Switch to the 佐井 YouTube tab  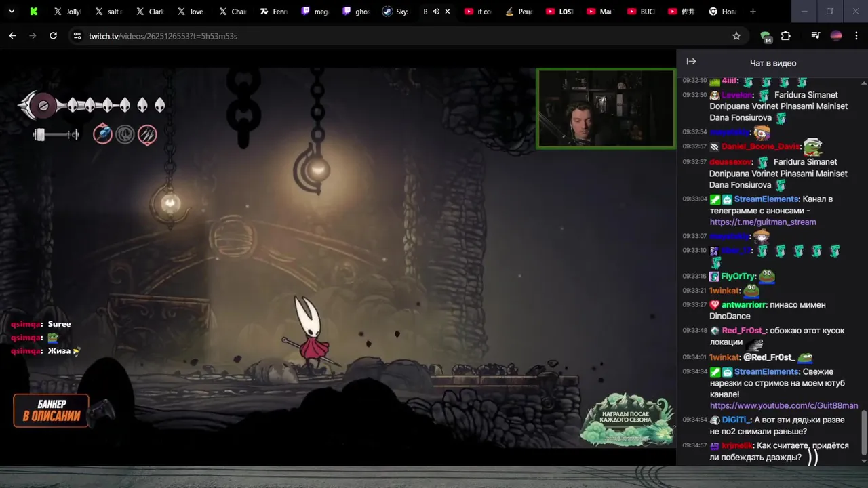coord(682,12)
